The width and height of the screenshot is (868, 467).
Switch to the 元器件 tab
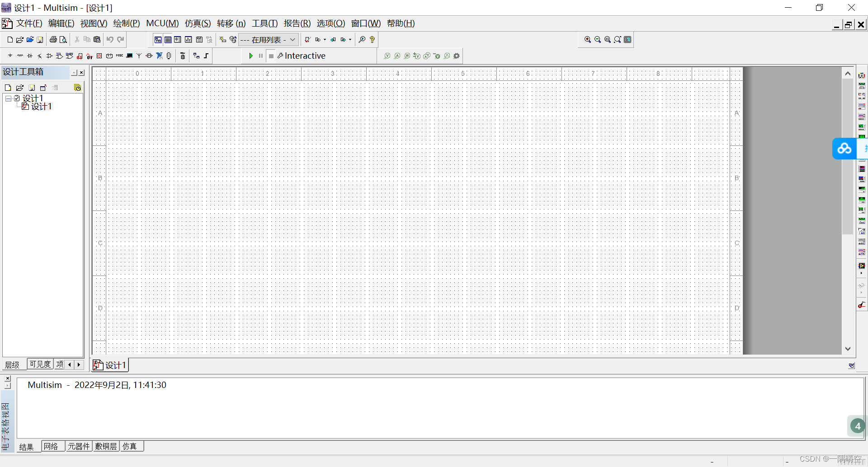[x=79, y=446]
